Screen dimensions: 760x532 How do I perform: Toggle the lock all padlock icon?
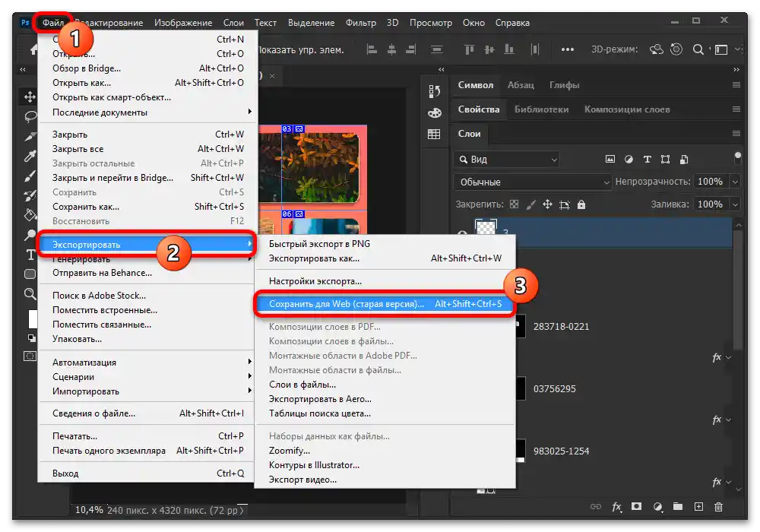click(x=581, y=204)
